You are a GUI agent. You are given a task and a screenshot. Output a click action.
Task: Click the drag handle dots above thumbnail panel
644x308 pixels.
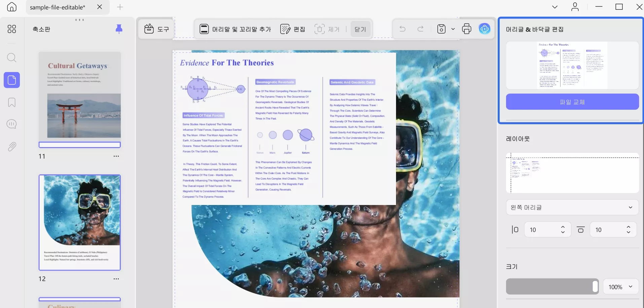click(x=79, y=20)
